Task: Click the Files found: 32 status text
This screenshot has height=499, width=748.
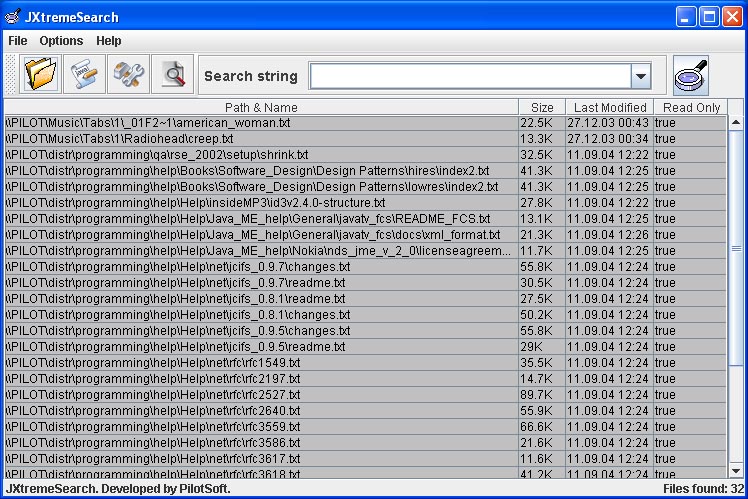Action: 703,489
